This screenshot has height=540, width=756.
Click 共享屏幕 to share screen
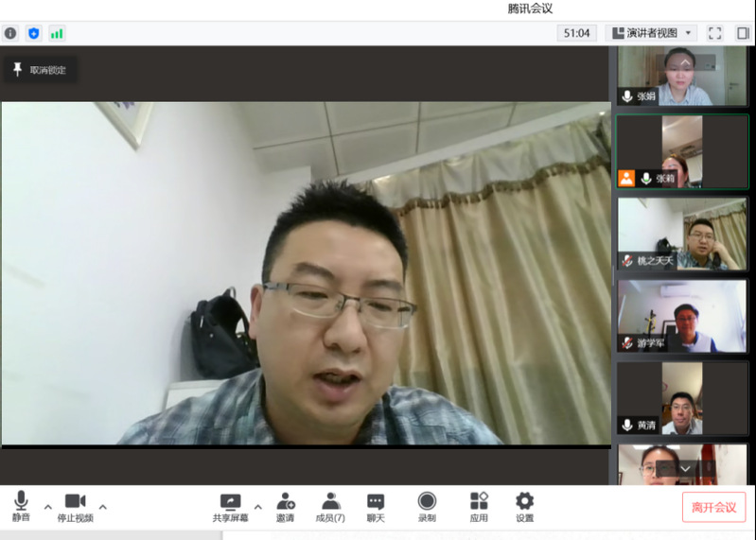(231, 507)
